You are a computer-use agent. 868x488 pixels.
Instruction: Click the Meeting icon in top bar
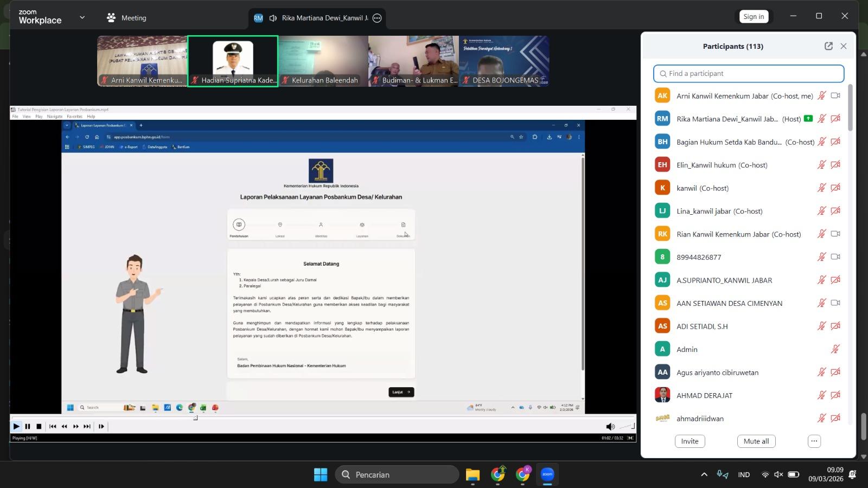pyautogui.click(x=111, y=17)
